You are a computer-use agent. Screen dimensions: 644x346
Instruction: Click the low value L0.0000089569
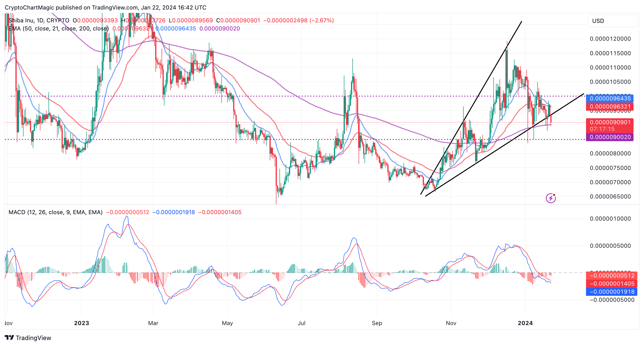[191, 20]
